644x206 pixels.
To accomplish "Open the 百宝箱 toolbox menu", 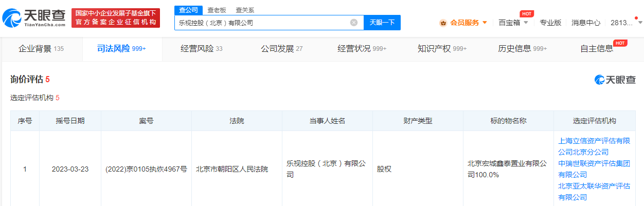I will (x=509, y=23).
